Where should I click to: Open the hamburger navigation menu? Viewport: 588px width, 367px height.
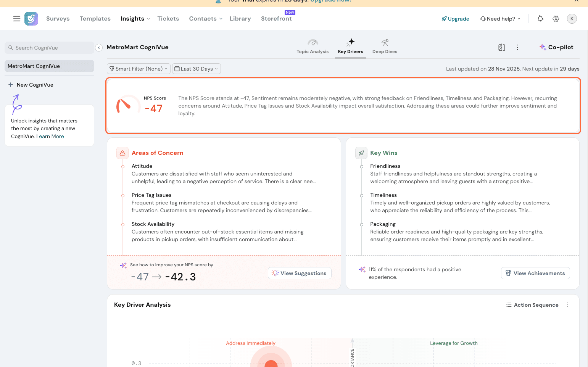click(17, 19)
